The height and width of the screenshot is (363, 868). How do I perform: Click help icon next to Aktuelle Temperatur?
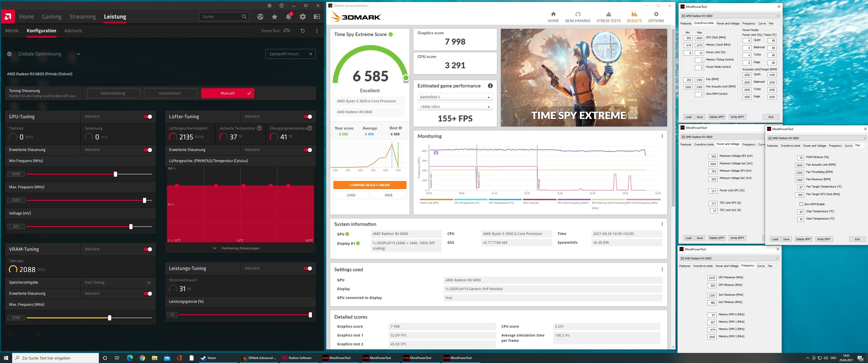[259, 128]
